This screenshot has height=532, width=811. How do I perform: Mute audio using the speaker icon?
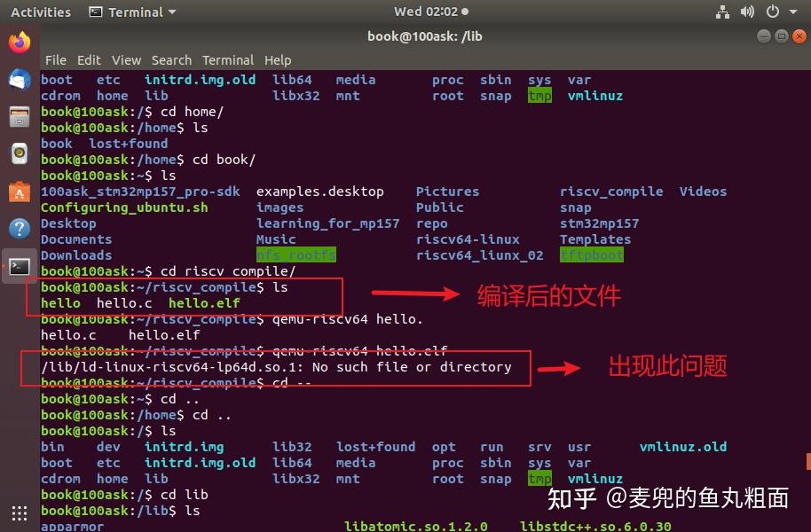[x=748, y=12]
